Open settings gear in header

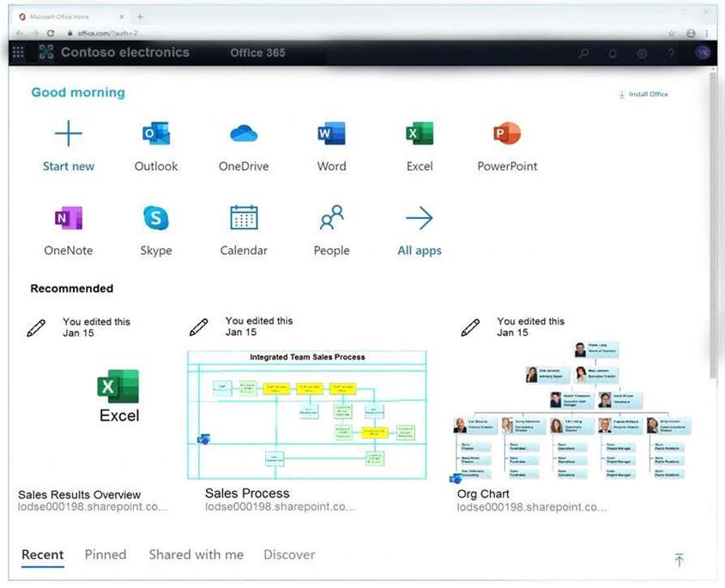[x=642, y=53]
